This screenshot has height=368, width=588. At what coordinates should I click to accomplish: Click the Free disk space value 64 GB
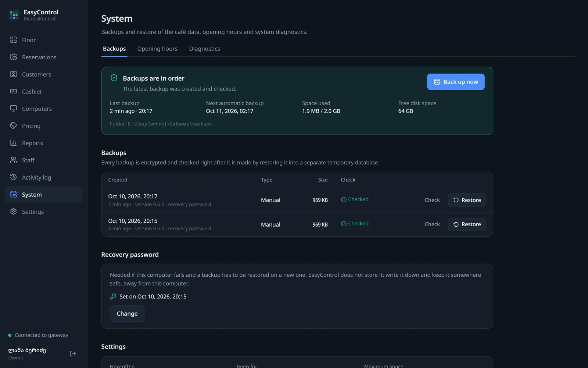(406, 111)
